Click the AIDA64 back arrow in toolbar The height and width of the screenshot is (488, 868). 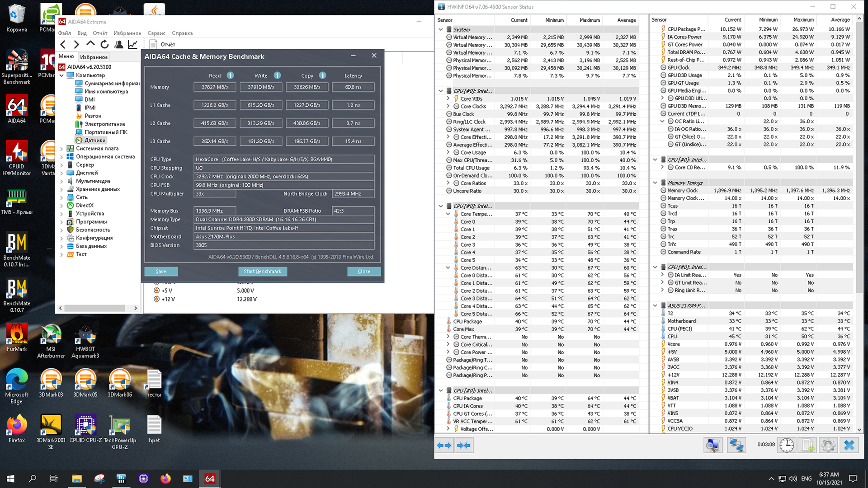click(x=63, y=44)
